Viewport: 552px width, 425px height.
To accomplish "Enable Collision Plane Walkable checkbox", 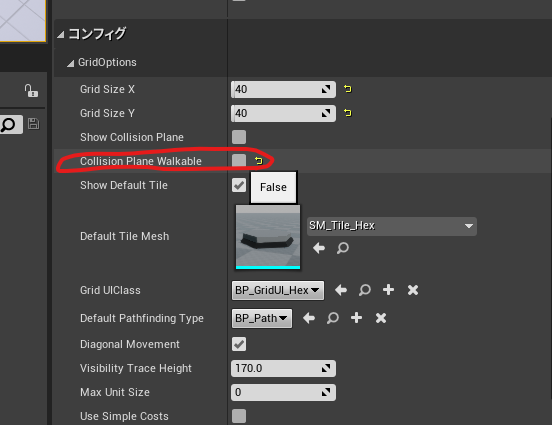I will pyautogui.click(x=239, y=161).
